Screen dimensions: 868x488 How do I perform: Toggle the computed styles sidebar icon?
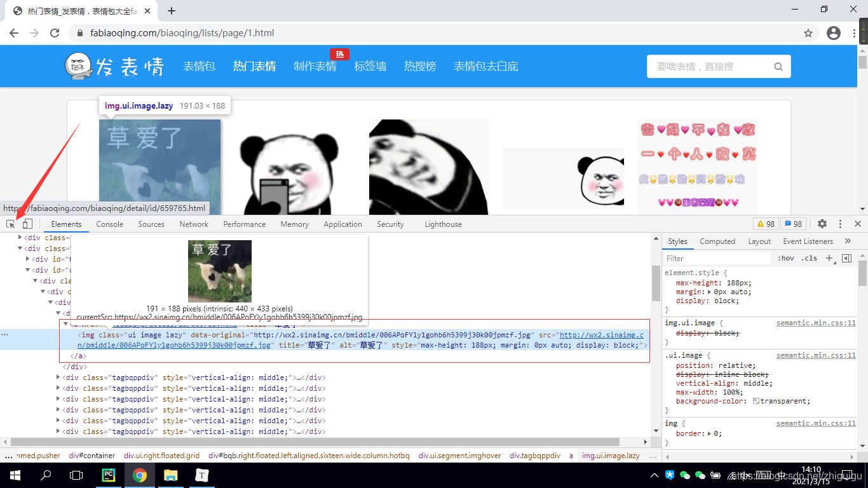pyautogui.click(x=846, y=258)
